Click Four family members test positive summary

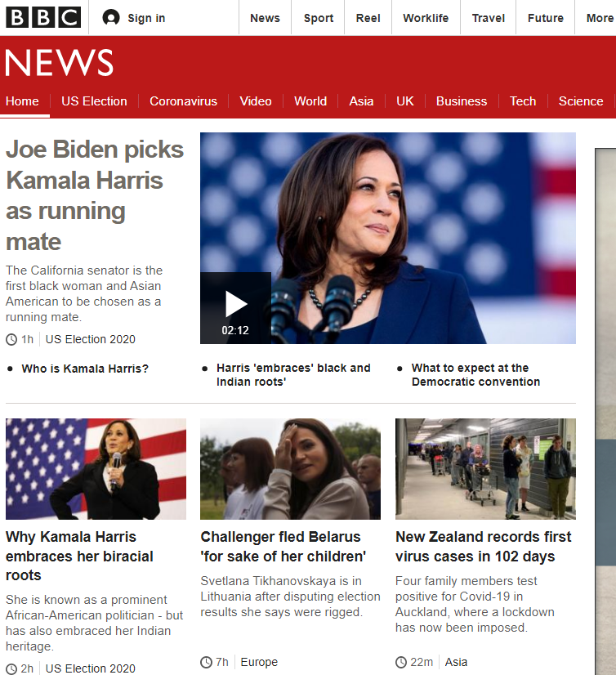pyautogui.click(x=475, y=605)
